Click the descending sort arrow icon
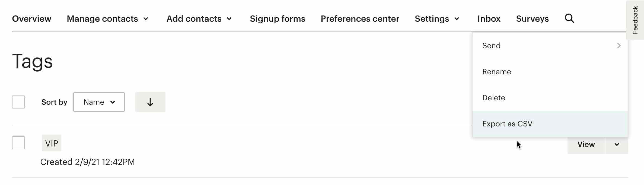The image size is (644, 185). (x=150, y=102)
